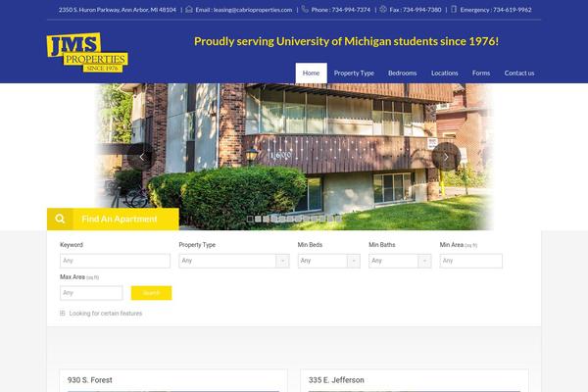
Task: Click the Keyword field label
Action: [x=72, y=245]
